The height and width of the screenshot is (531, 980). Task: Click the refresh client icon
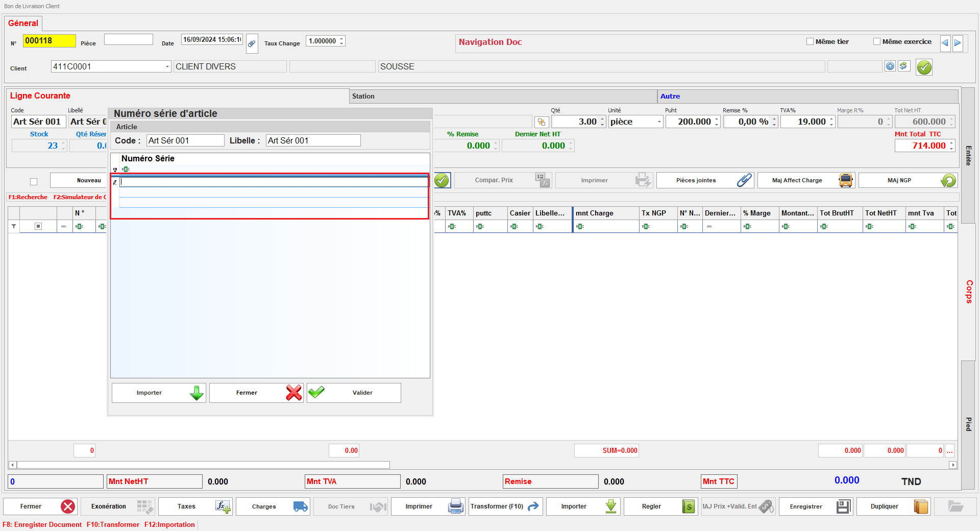(x=903, y=66)
